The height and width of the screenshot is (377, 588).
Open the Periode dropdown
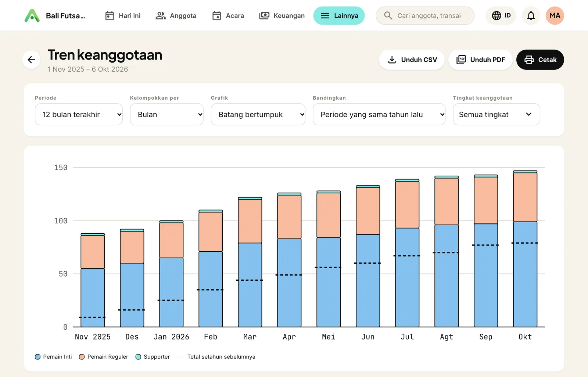(79, 114)
